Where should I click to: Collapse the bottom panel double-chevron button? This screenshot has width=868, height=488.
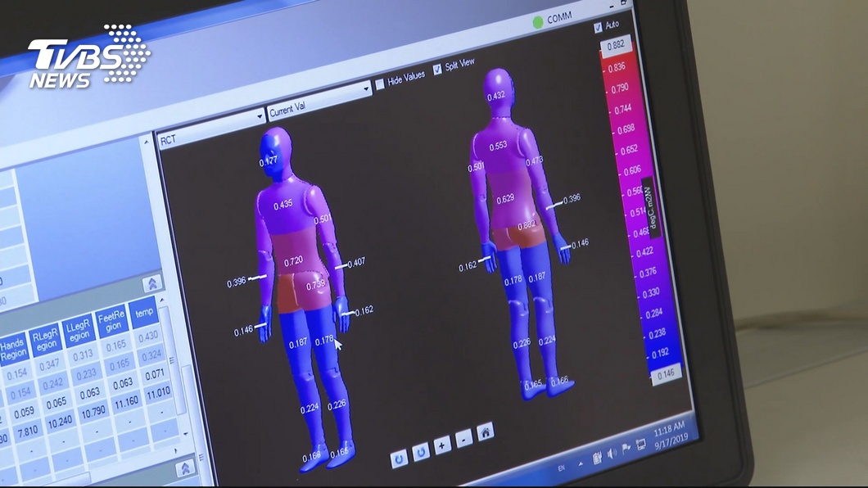pyautogui.click(x=185, y=468)
